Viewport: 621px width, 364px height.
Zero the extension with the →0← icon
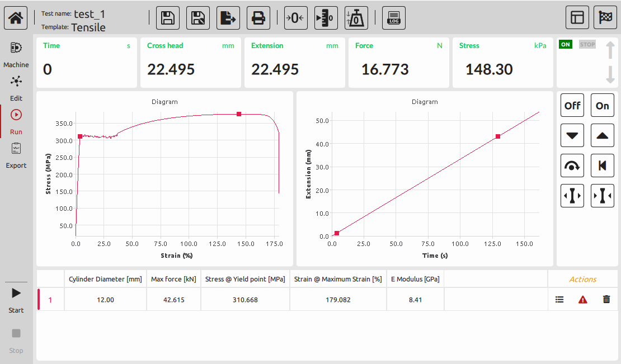click(296, 18)
